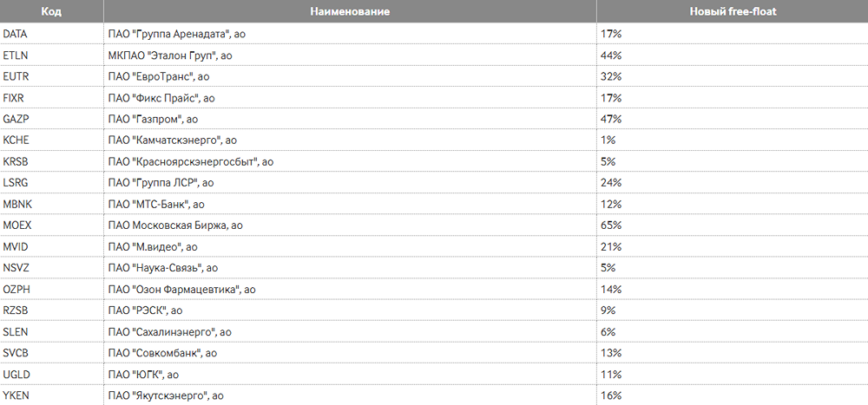Viewport: 868px width, 405px height.
Task: Select the MOEX ticker code cell
Action: [17, 225]
